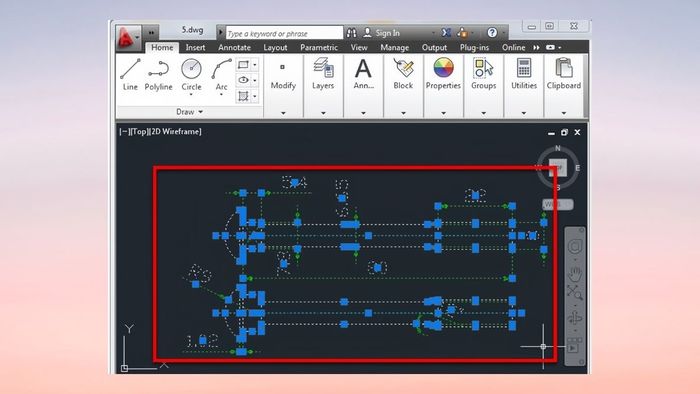Open the navigation bar SteeringWheel tool
Viewport: 700px width, 394px height.
[x=575, y=247]
